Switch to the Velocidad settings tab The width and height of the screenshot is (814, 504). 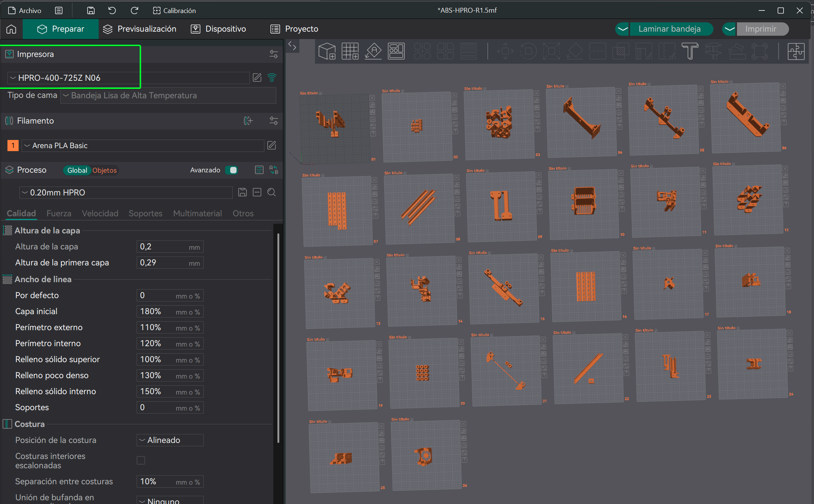100,213
